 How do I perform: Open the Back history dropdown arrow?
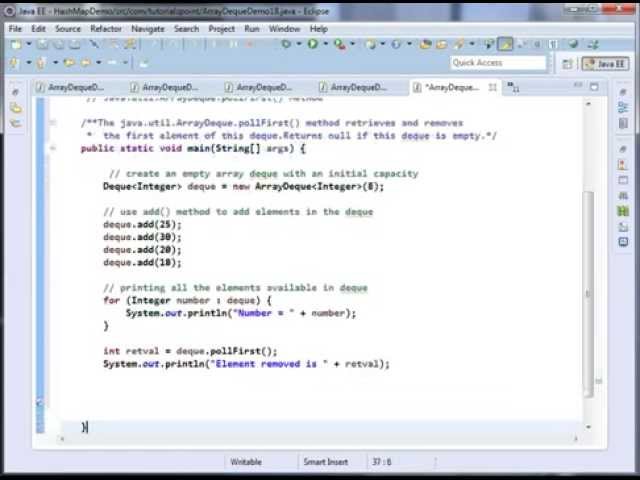(98, 62)
